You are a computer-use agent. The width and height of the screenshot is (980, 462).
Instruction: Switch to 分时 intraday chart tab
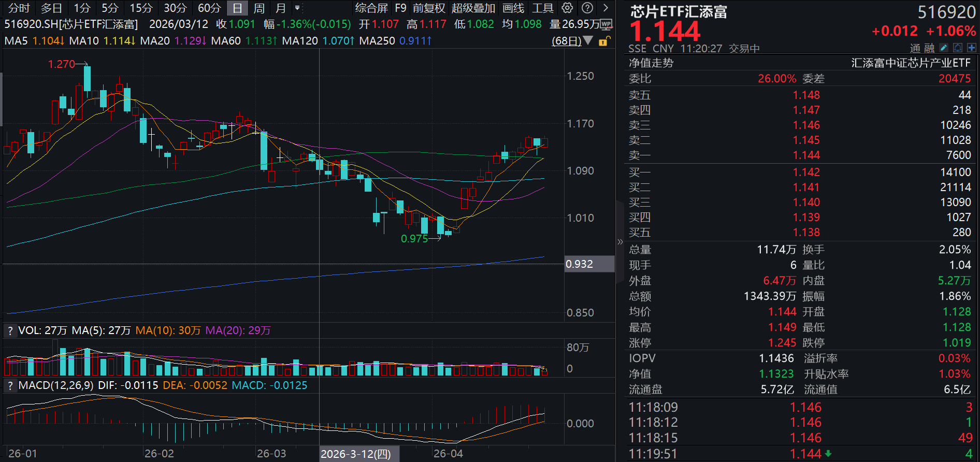[19, 8]
